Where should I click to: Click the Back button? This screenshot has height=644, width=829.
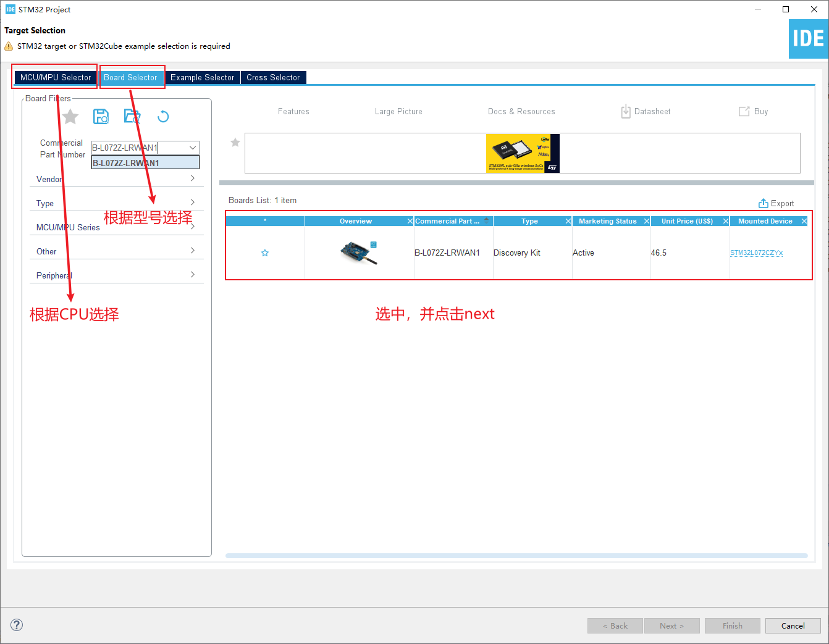(615, 625)
